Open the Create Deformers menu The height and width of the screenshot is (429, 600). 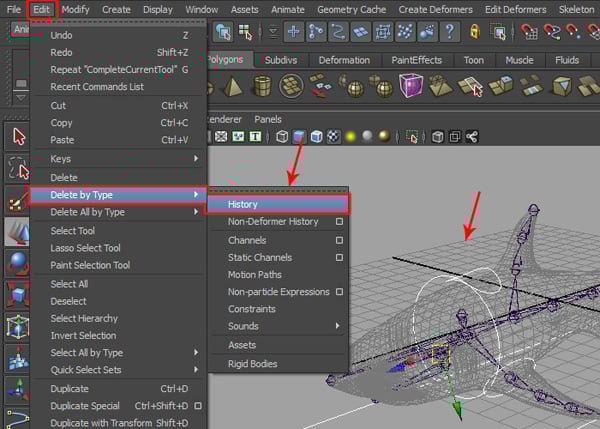click(x=437, y=9)
